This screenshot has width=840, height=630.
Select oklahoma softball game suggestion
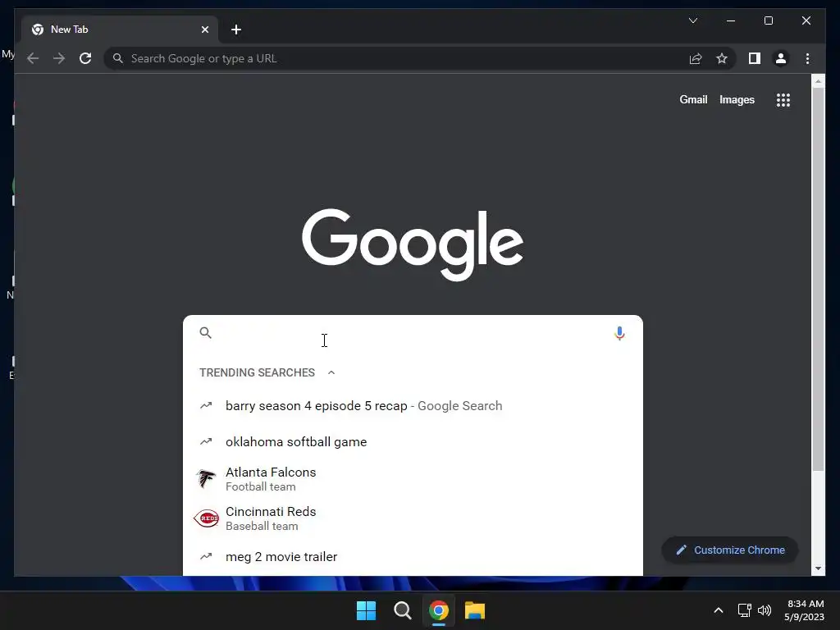[413, 442]
